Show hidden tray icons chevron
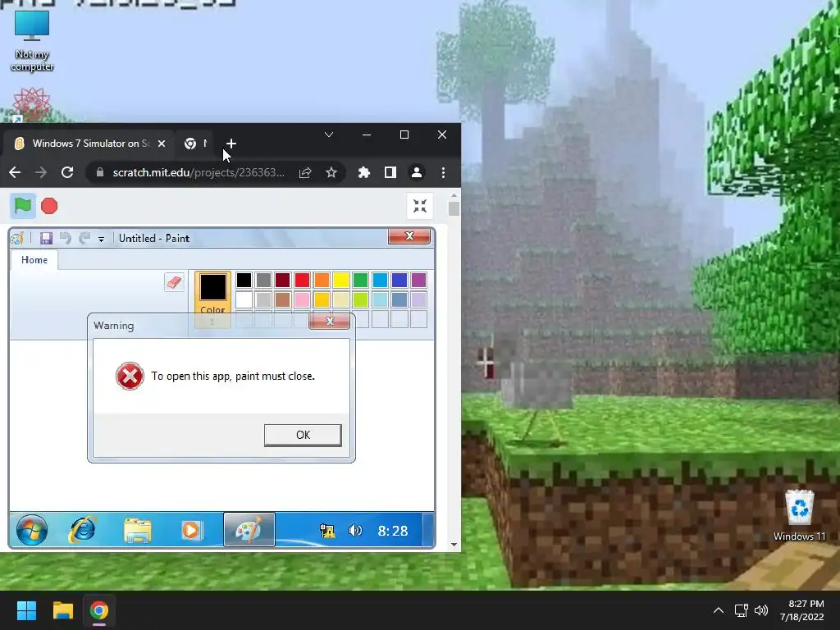The image size is (840, 630). click(719, 610)
